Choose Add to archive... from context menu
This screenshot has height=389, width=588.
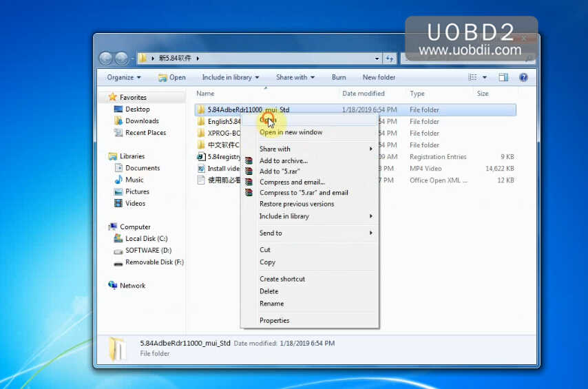click(283, 161)
